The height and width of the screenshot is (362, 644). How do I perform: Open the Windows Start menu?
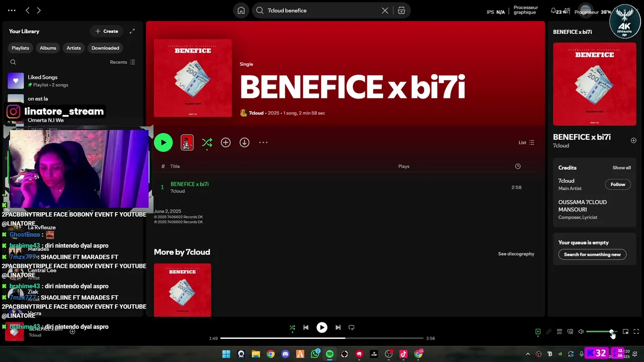click(x=226, y=354)
